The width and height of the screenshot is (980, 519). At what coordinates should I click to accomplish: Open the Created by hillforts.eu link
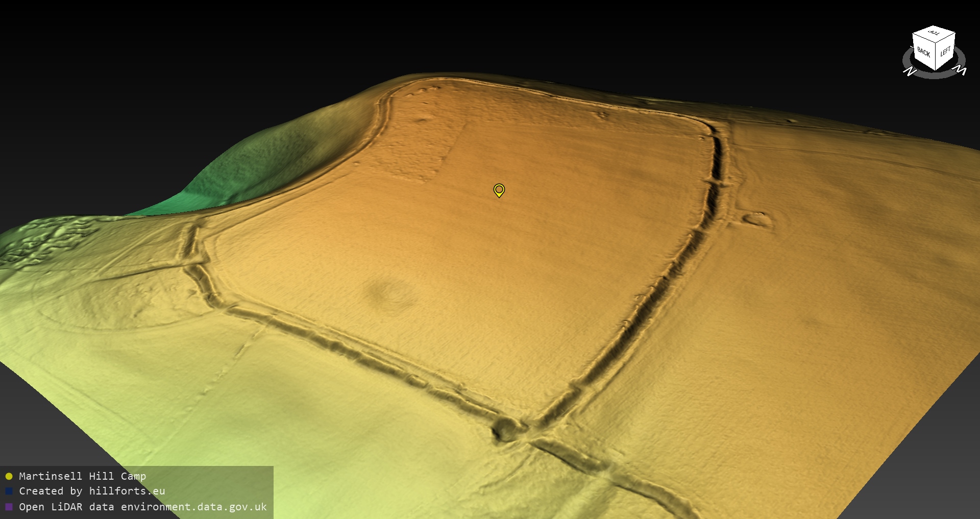tap(92, 491)
